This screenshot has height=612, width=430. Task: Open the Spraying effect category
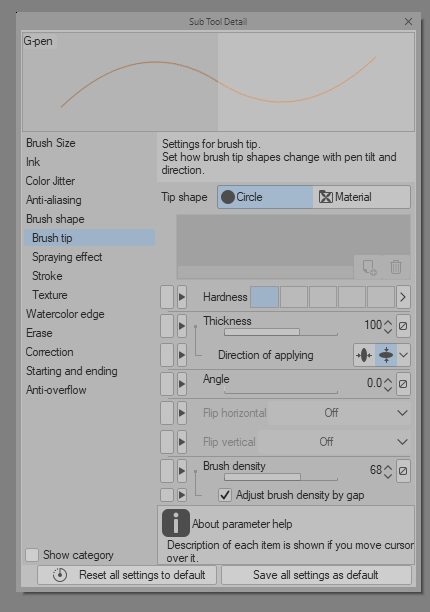[x=67, y=257]
